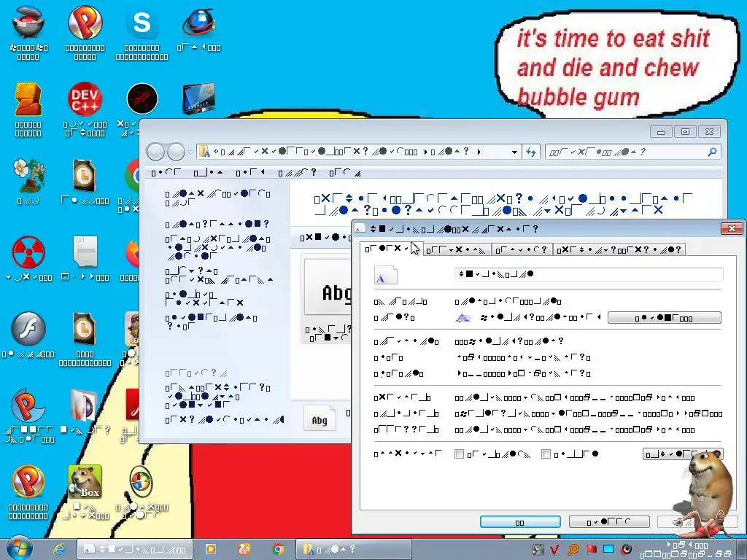Open the partially hidden Firefox desktop icon

click(x=133, y=252)
